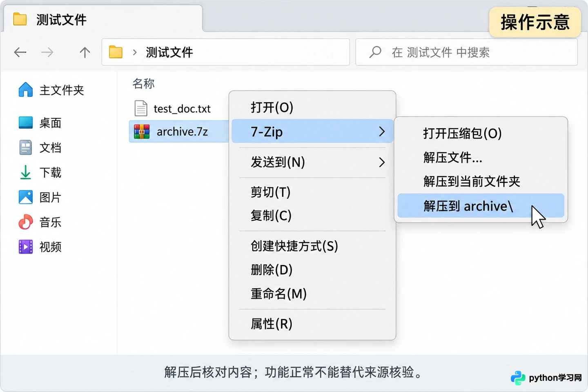Viewport: 588px width, 392px height.
Task: Expand the 7-Zip submenu arrow
Action: pos(382,131)
